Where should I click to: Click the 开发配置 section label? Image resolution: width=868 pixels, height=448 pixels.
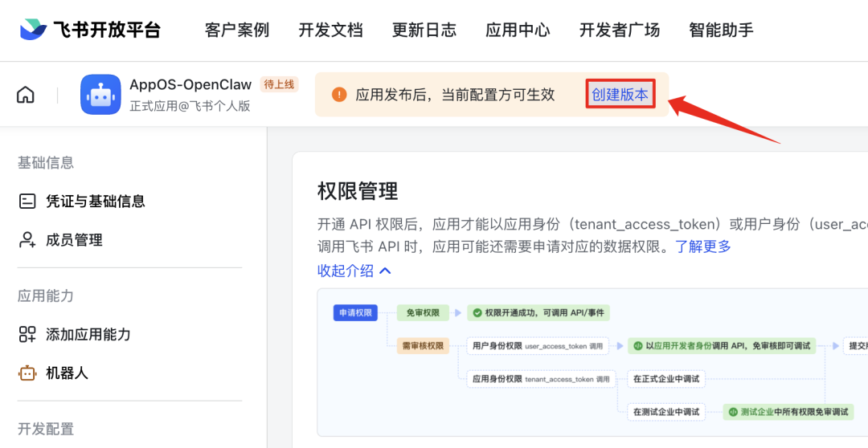(x=45, y=430)
